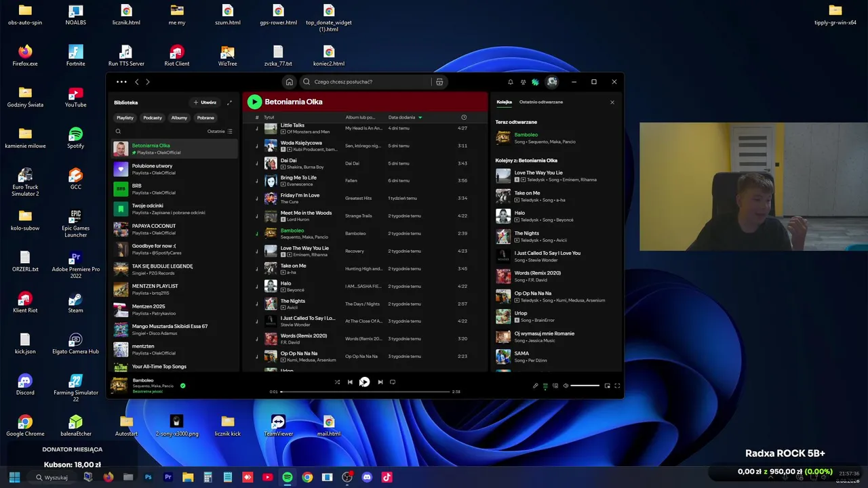Select the MENTZEN PLAYLIST library item

point(175,289)
